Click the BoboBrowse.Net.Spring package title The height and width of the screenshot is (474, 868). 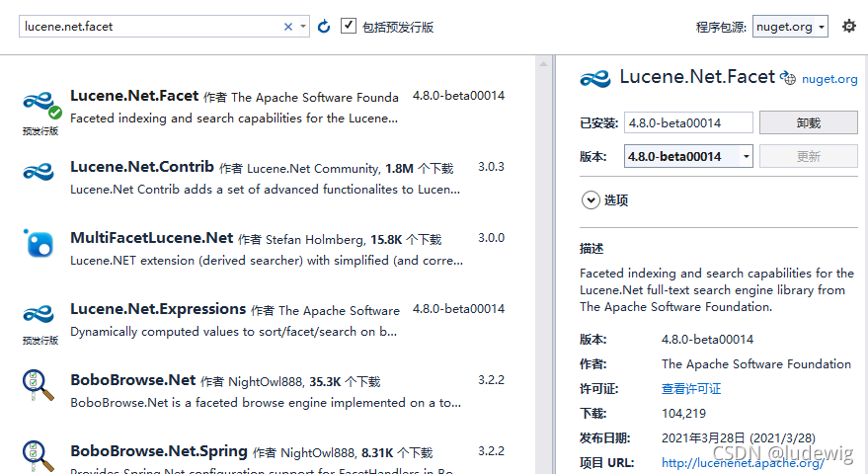coord(159,451)
